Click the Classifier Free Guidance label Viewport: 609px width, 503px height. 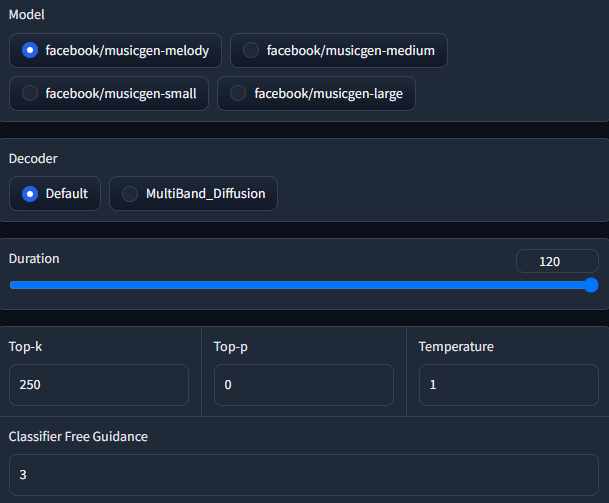(78, 437)
